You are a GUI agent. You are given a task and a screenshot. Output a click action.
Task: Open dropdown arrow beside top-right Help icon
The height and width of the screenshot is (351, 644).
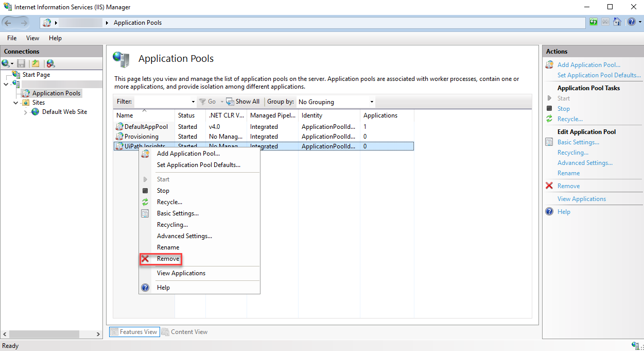tap(640, 22)
